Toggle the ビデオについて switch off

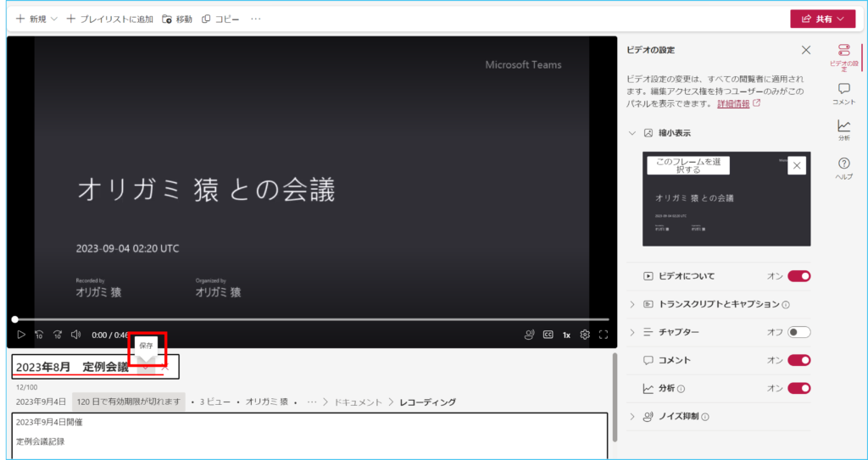click(x=798, y=276)
